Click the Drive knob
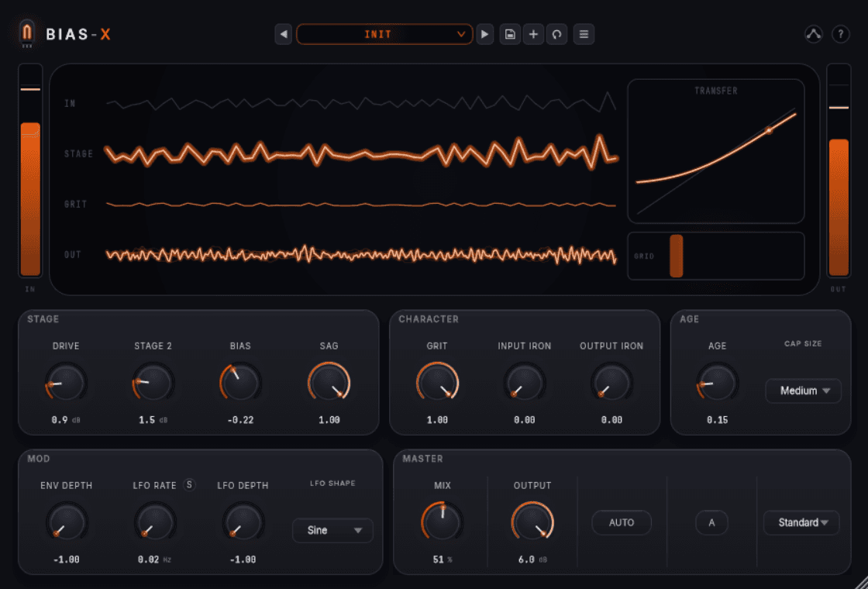Viewport: 868px width, 589px height. pyautogui.click(x=66, y=383)
